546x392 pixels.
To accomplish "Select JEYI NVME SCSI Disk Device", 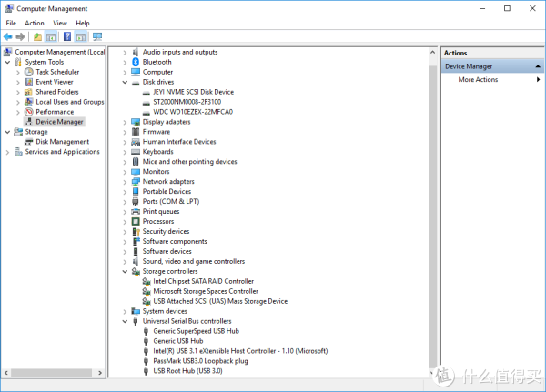I will click(193, 92).
